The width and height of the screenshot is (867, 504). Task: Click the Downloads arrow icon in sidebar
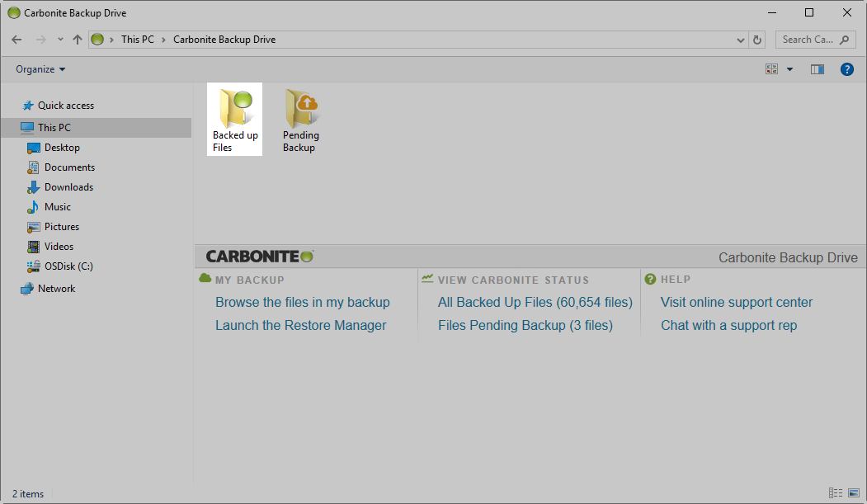[x=33, y=187]
